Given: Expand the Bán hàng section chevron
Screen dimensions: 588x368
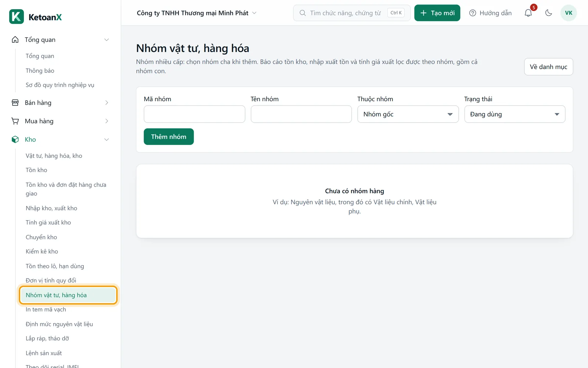Looking at the screenshot, I should [107, 103].
